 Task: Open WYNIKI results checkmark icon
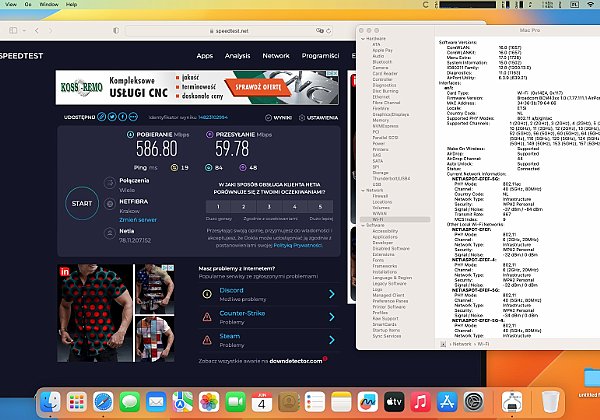[x=272, y=117]
